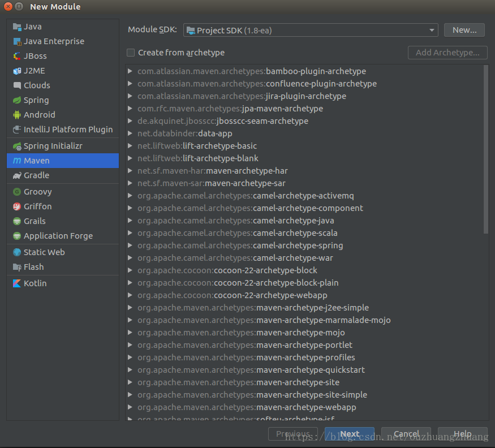Select camel-archetype-scala entry

pyautogui.click(x=238, y=233)
